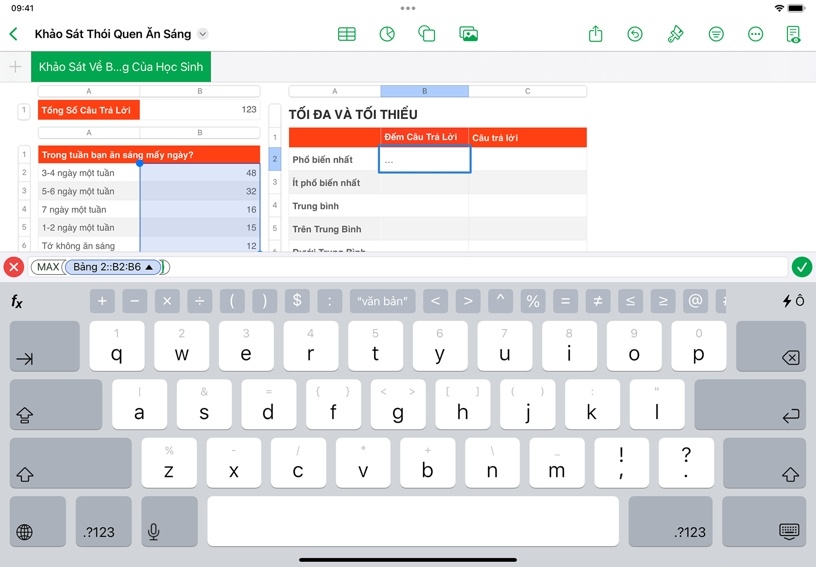The image size is (816, 567).
Task: Tap the share icon in toolbar
Action: 596,34
